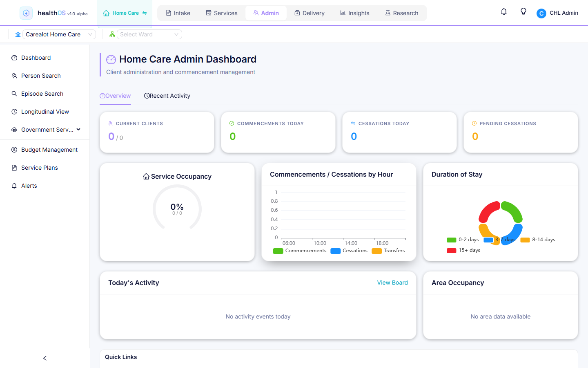
Task: Toggle the Commencements legend swatch
Action: tap(278, 251)
